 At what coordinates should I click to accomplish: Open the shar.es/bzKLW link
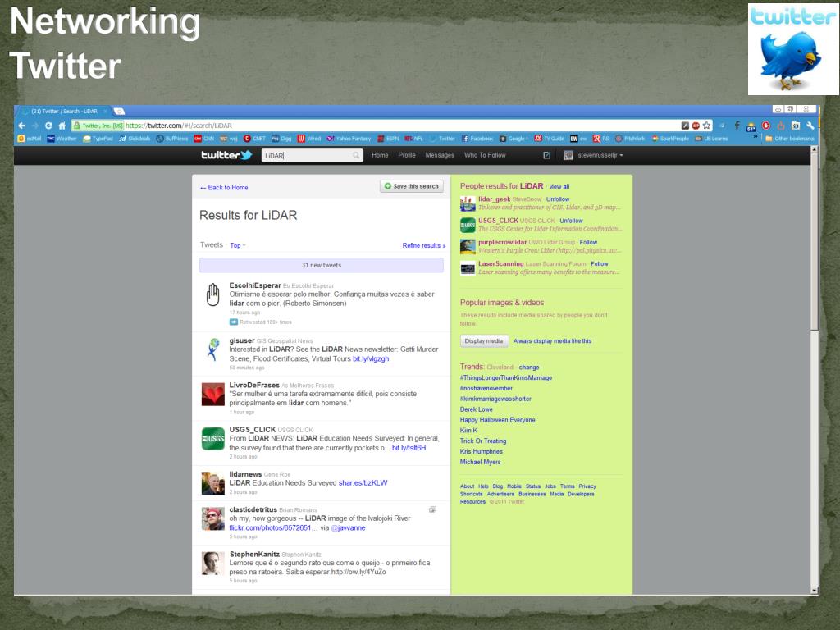[363, 483]
